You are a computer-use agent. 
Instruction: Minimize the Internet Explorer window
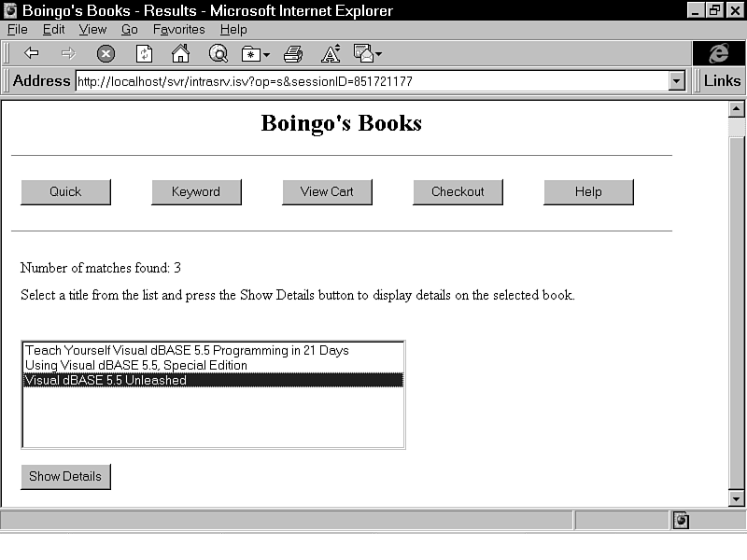click(696, 10)
